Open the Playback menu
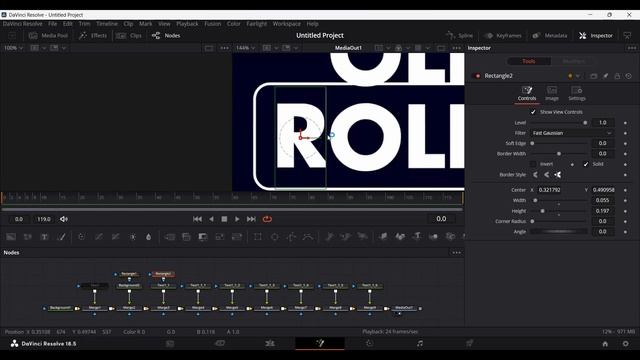Image resolution: width=640 pixels, height=360 pixels. [x=187, y=24]
